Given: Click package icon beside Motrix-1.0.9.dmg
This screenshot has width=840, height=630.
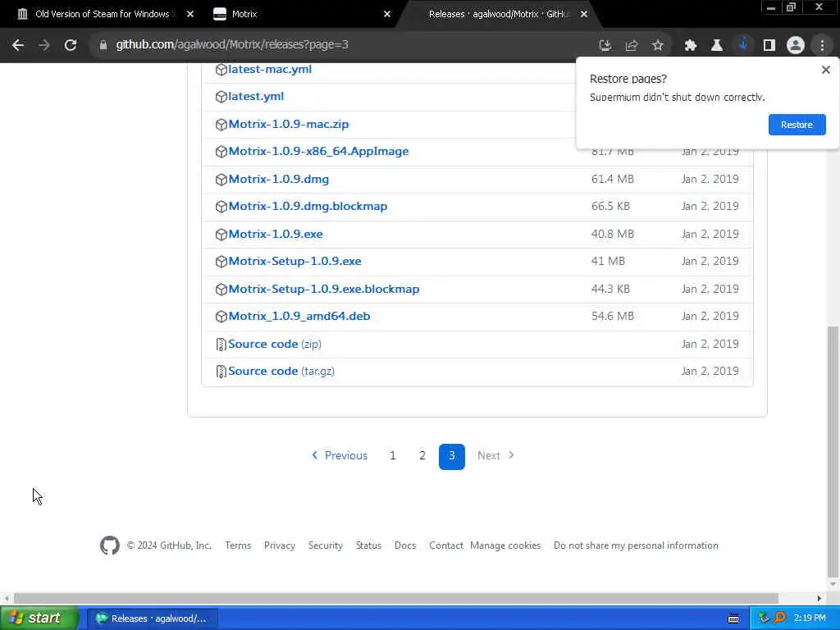Looking at the screenshot, I should click(x=221, y=180).
